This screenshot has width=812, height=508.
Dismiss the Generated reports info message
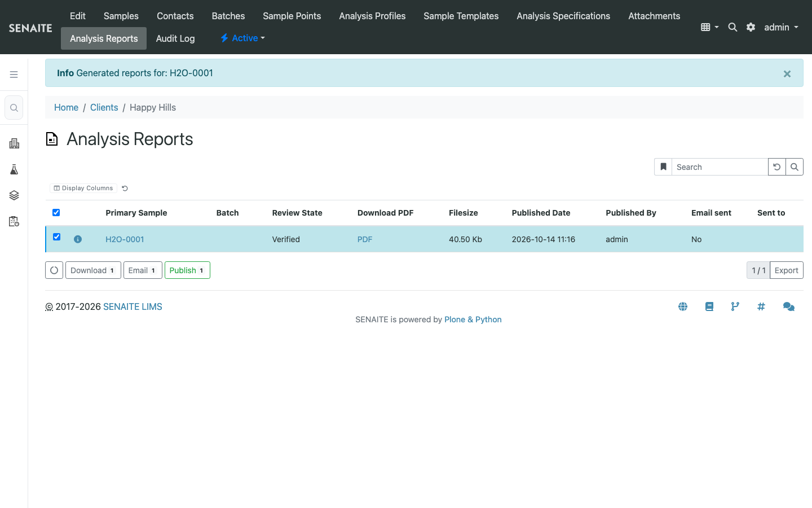tap(787, 74)
